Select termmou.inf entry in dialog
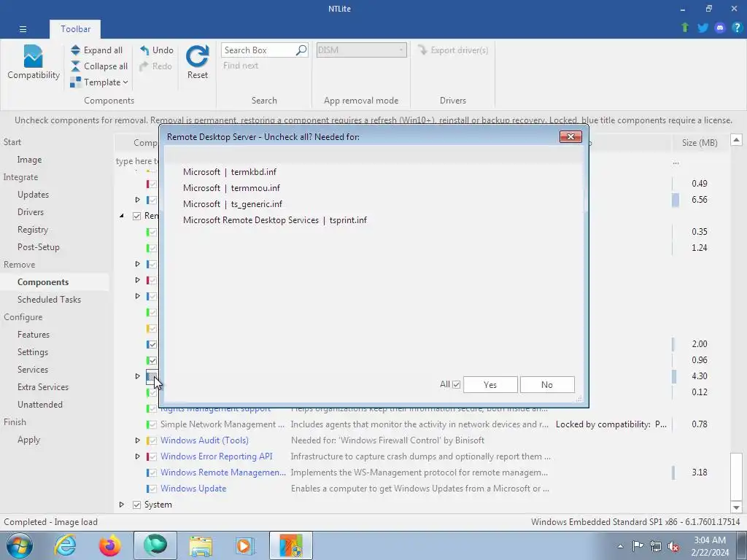Image resolution: width=747 pixels, height=560 pixels. (x=231, y=188)
